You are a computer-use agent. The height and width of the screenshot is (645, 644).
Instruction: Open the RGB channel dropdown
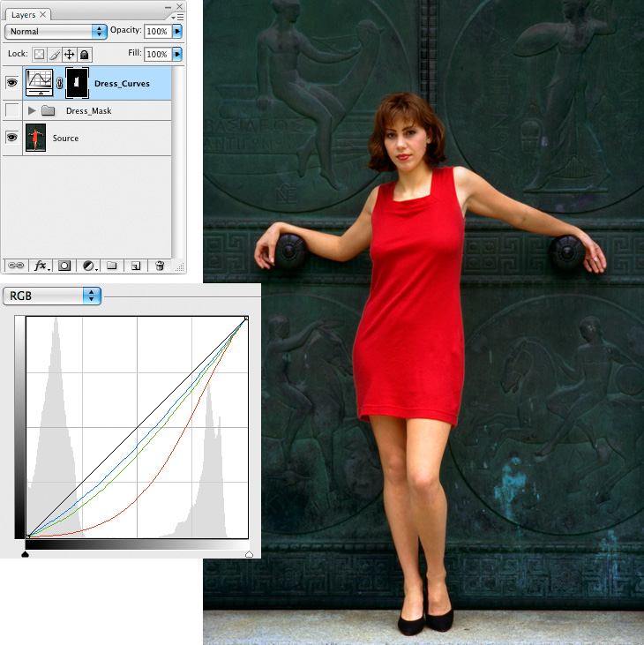tap(52, 296)
